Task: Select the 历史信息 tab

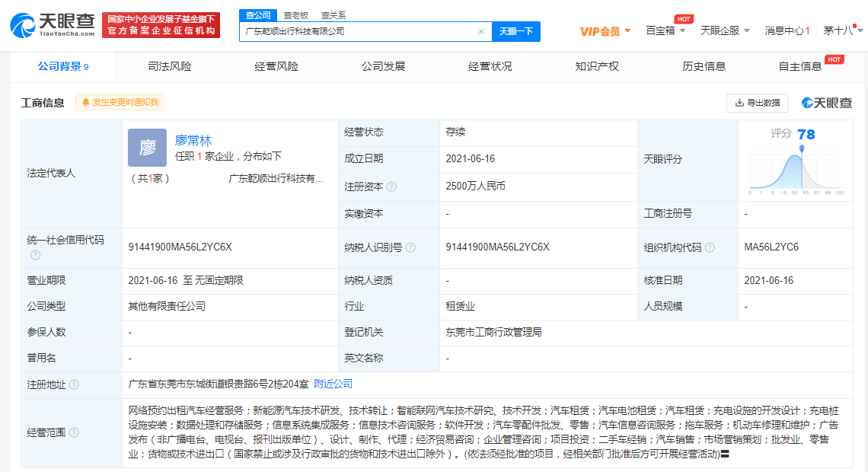Action: (x=704, y=67)
